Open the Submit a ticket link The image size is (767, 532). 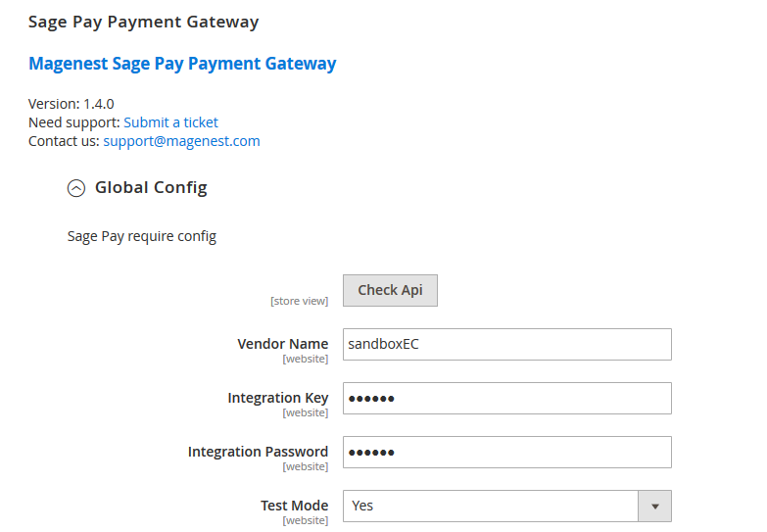[170, 122]
